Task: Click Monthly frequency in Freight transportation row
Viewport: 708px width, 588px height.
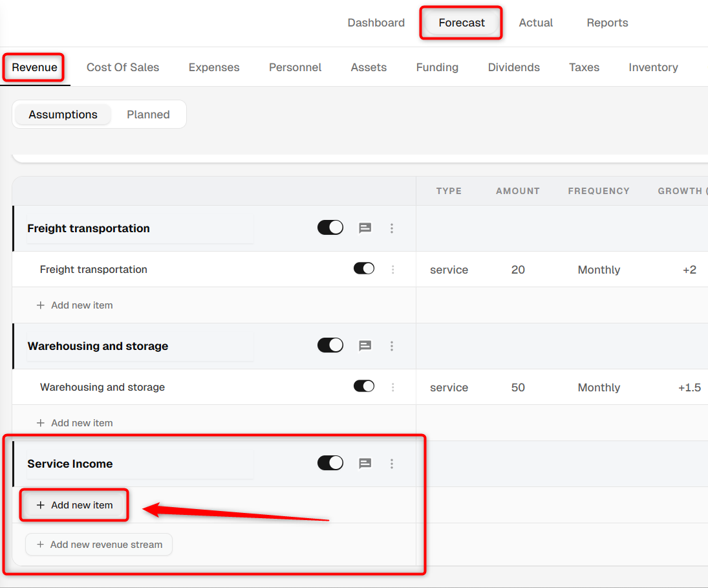Action: [599, 270]
